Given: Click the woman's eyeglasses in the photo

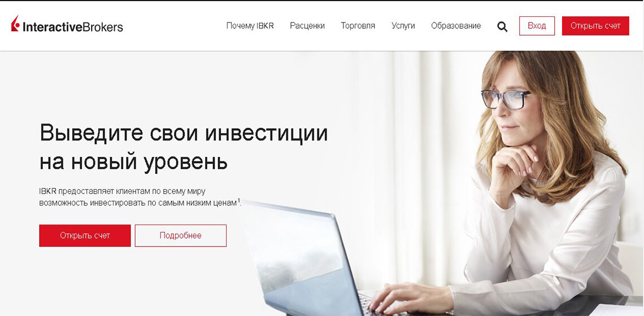Looking at the screenshot, I should tap(505, 99).
